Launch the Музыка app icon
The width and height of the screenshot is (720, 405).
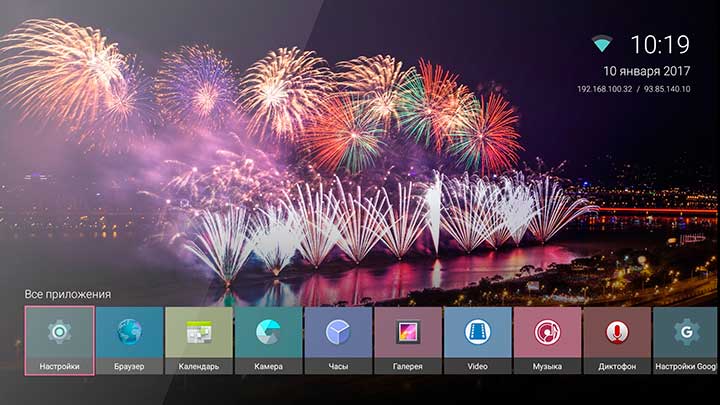point(547,333)
